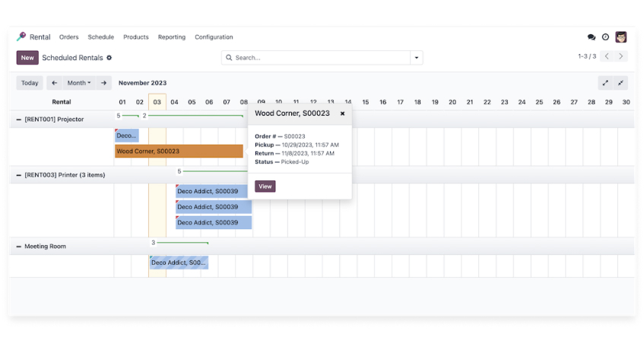Screen dimensions: 644x350
Task: Click the November 2023 title
Action: pos(142,83)
